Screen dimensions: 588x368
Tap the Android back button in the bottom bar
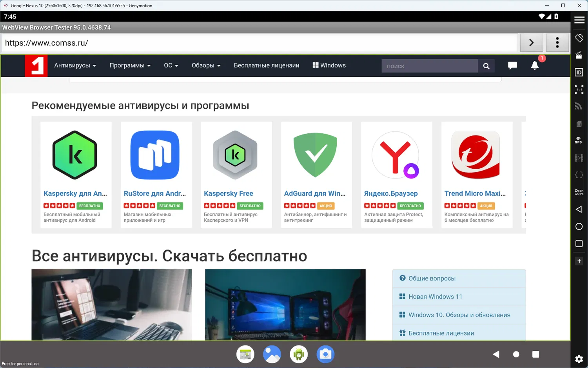click(496, 354)
